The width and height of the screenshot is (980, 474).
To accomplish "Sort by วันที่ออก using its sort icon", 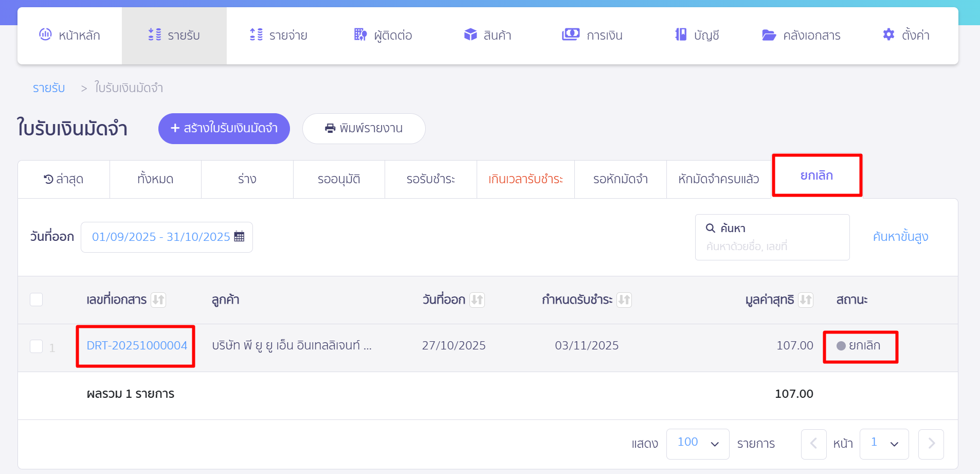I will 478,300.
